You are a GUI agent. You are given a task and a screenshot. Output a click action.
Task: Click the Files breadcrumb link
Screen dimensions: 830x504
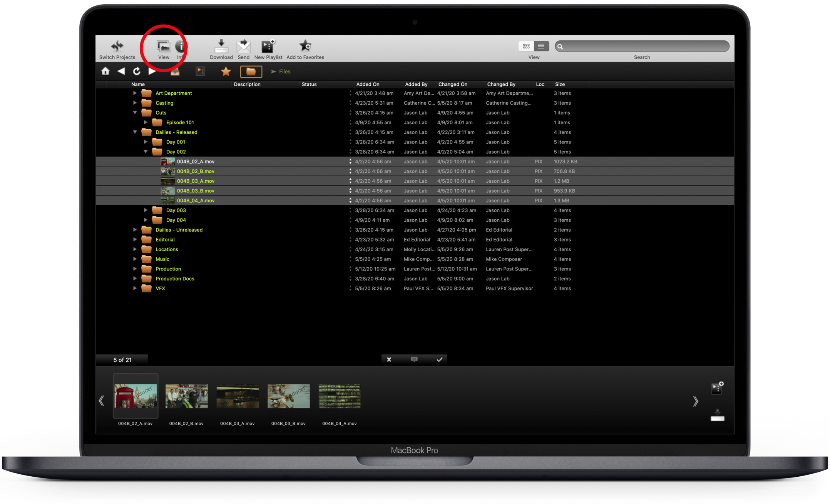pyautogui.click(x=284, y=72)
